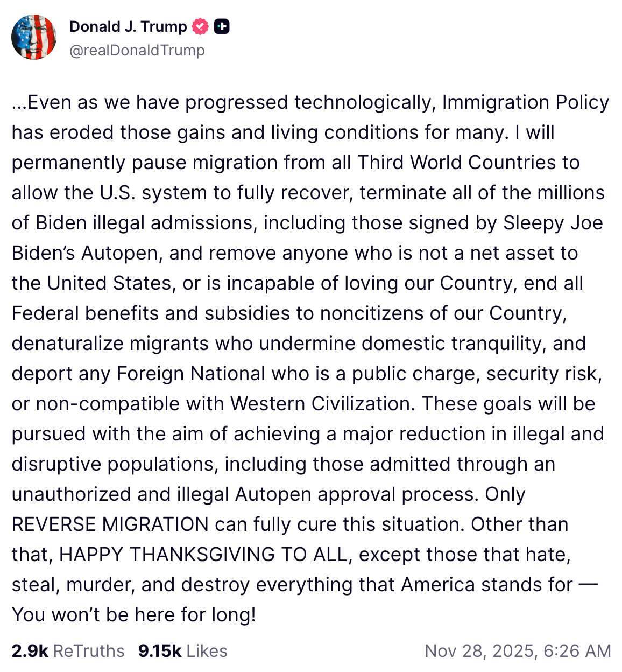Click the "Third World Countries" phrase

pyautogui.click(x=457, y=163)
